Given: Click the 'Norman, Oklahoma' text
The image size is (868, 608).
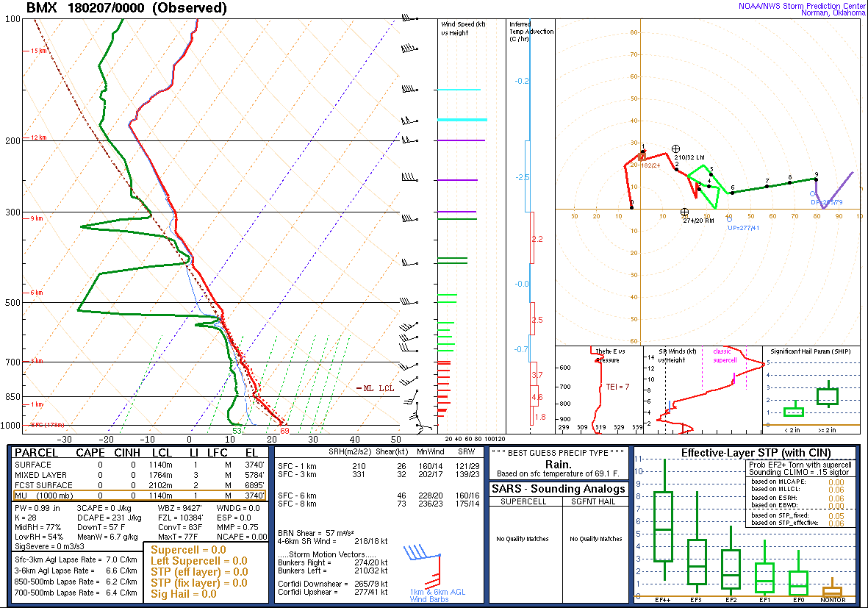Looking at the screenshot, I should [x=833, y=12].
